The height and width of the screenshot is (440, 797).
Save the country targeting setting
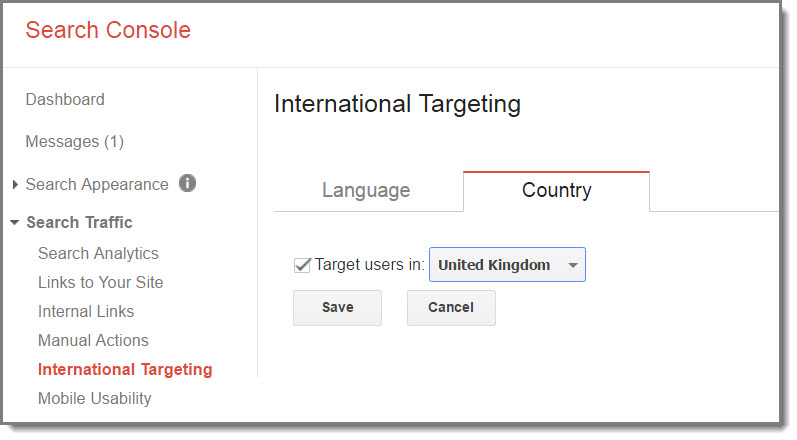(x=338, y=307)
